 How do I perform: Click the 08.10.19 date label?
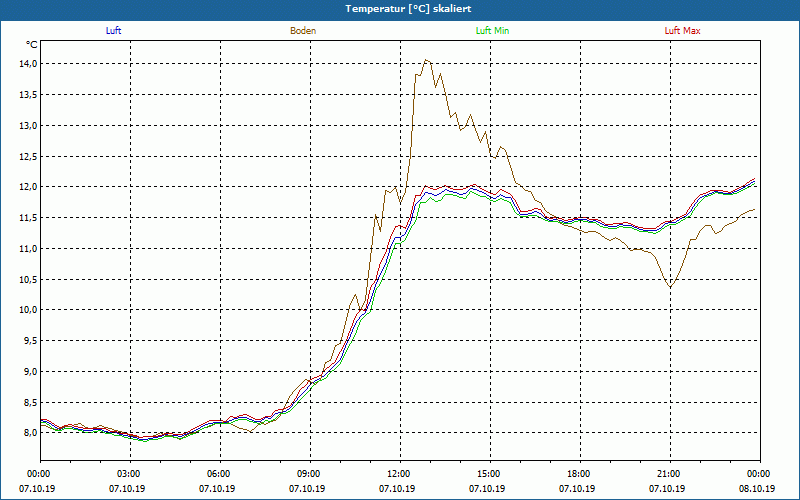click(757, 488)
